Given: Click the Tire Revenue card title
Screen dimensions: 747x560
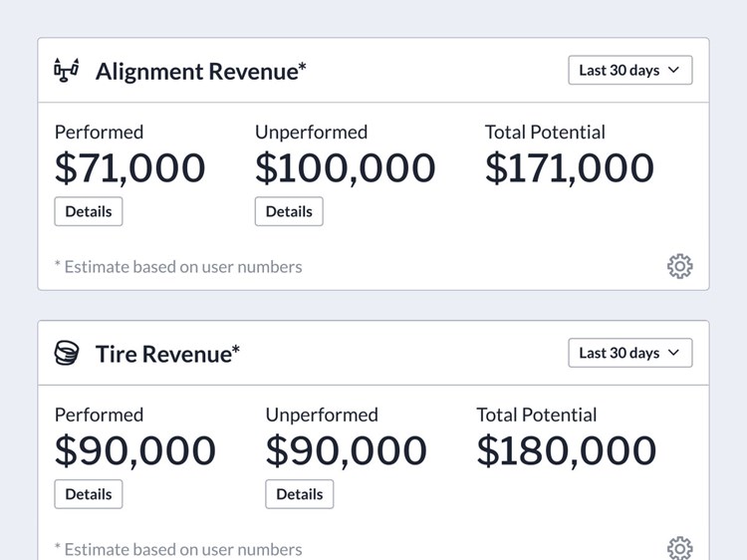Looking at the screenshot, I should click(167, 353).
